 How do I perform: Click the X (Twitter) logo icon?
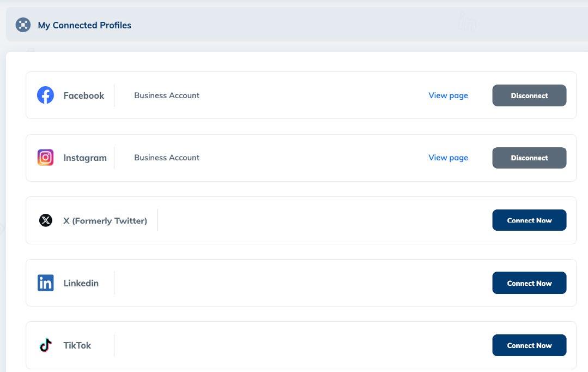46,220
